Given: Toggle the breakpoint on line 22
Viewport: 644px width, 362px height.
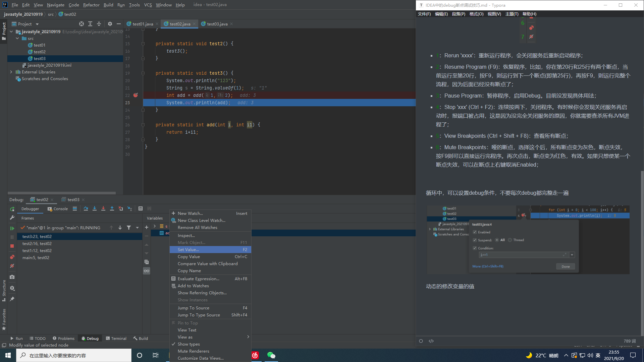Looking at the screenshot, I should tap(136, 95).
